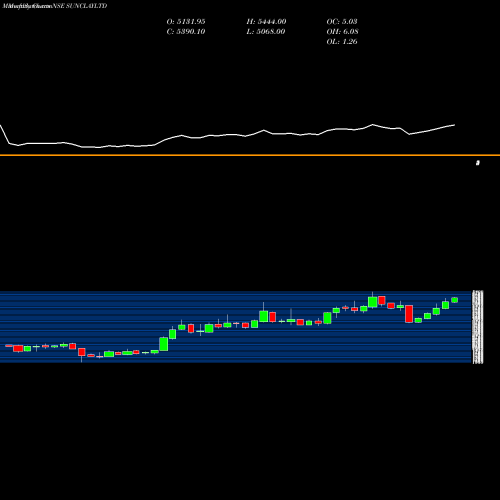Click the NSE SUNCLAYLTD symbol title
Image resolution: width=500 pixels, height=500 pixels.
click(x=80, y=6)
